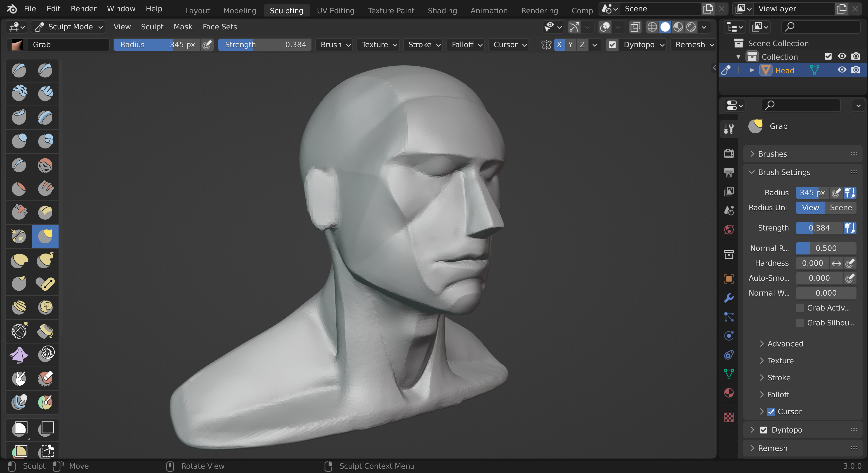Select the Elastic Deform brush
This screenshot has width=868, height=473.
click(19, 260)
